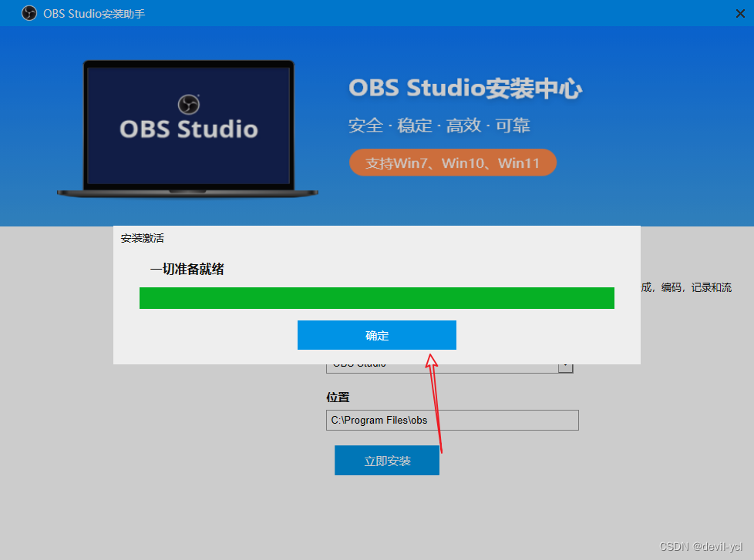
Task: Confirm with the 确定 button
Action: (x=376, y=335)
